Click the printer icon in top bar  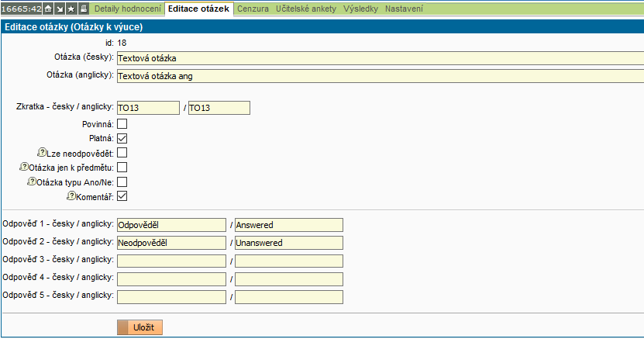click(x=83, y=9)
